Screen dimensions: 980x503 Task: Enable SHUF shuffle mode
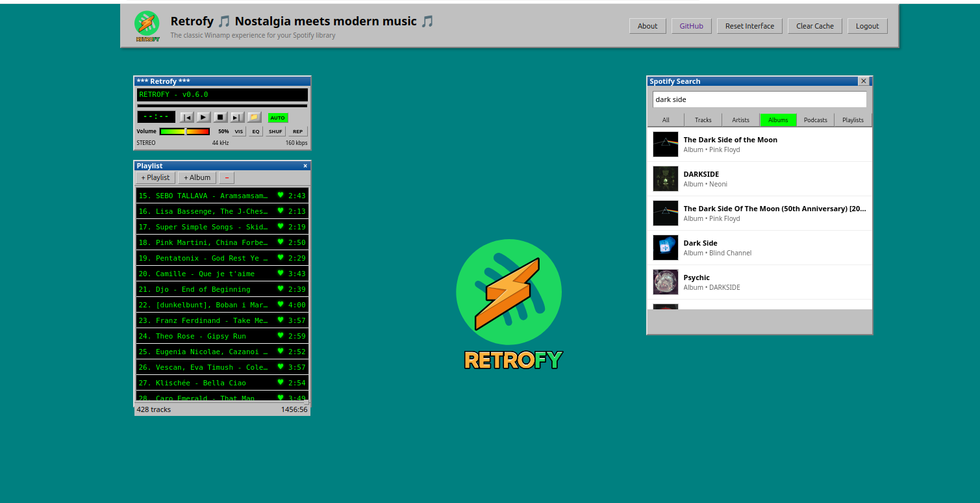coord(275,131)
